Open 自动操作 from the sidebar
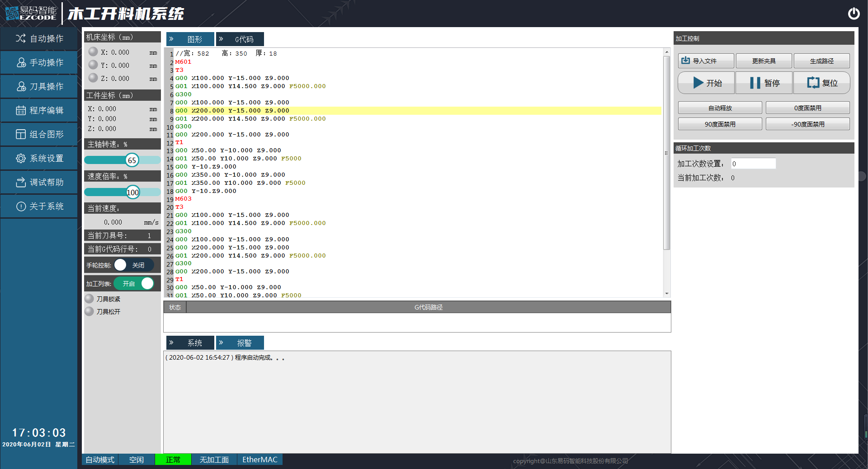Viewport: 868px width, 469px height. [39, 38]
